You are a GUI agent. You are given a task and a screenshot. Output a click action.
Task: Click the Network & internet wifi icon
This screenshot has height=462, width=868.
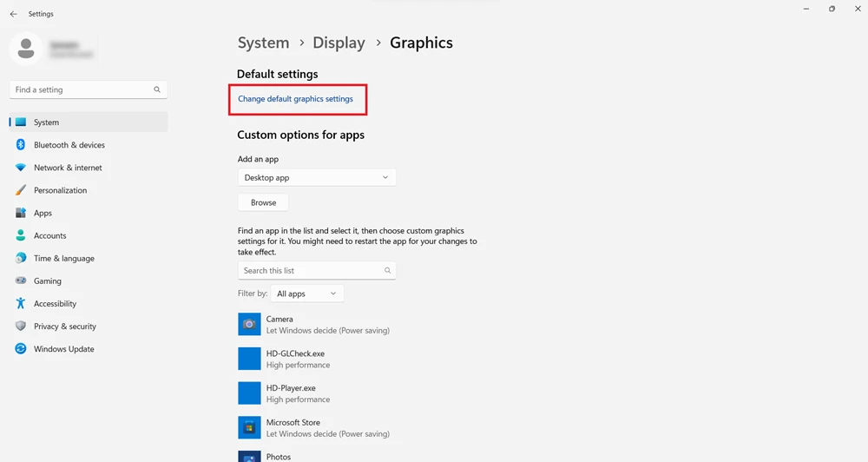coord(21,168)
